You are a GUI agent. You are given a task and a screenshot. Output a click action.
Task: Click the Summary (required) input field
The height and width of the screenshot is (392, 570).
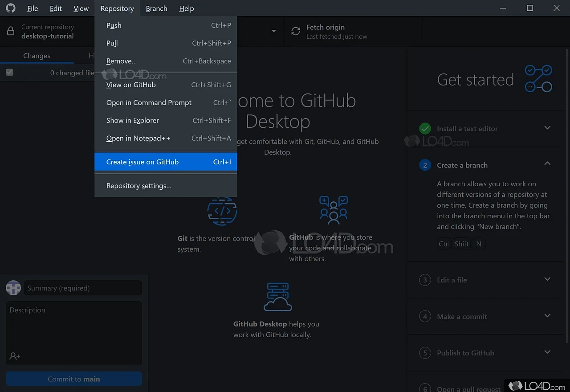(x=83, y=288)
